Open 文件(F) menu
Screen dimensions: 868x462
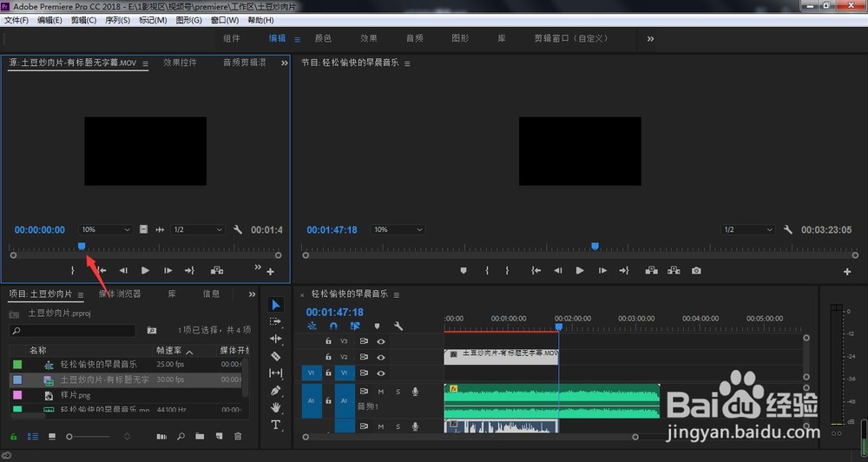16,20
